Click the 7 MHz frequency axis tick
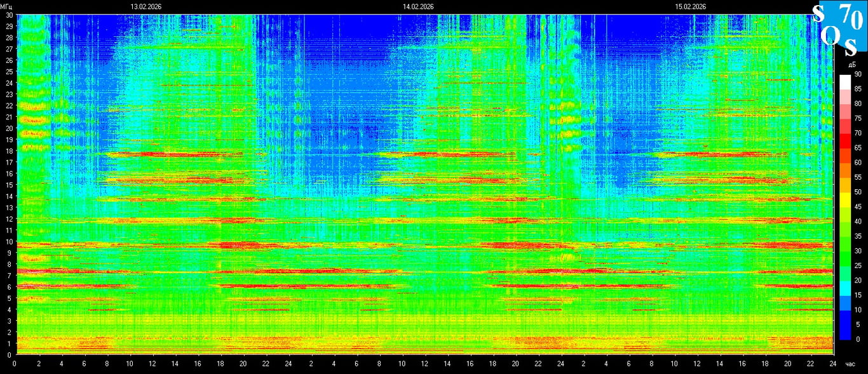This screenshot has height=374, width=868. pos(9,276)
